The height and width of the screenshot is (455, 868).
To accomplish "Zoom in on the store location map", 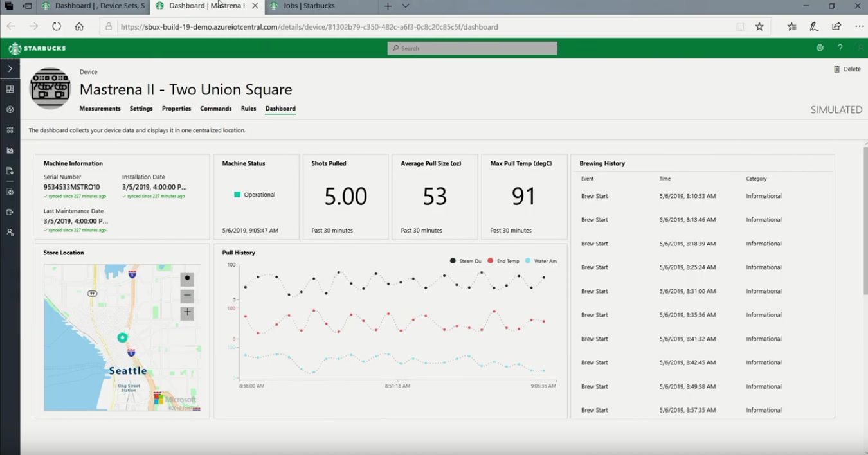I will pyautogui.click(x=187, y=313).
